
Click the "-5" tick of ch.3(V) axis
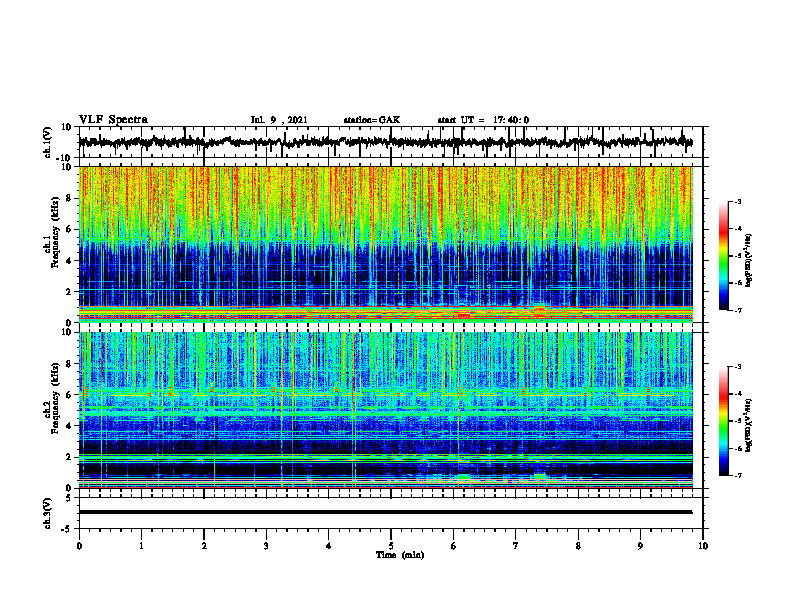click(67, 529)
